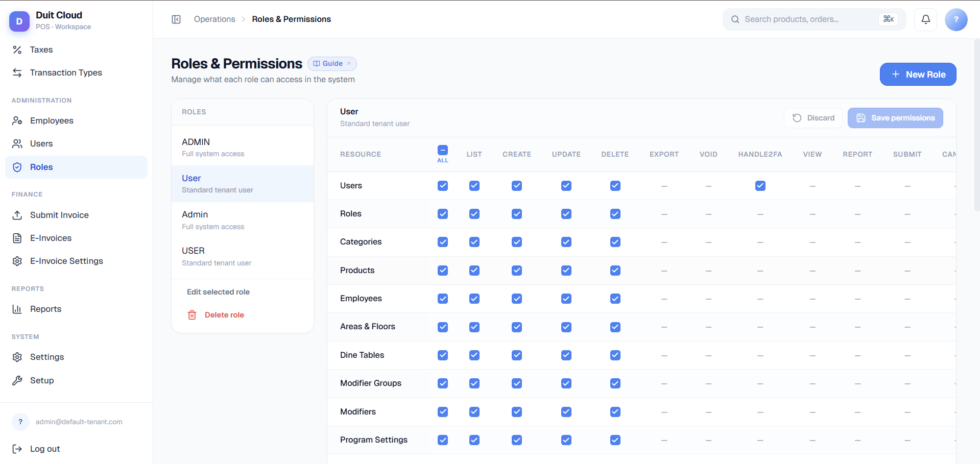The height and width of the screenshot is (464, 980).
Task: Click the page vertical scrollbar
Action: [977, 125]
